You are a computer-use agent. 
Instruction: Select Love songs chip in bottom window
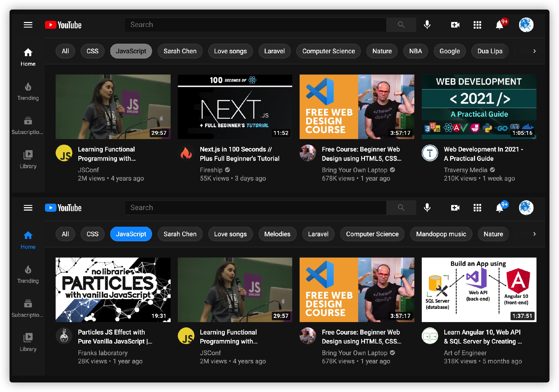point(230,234)
